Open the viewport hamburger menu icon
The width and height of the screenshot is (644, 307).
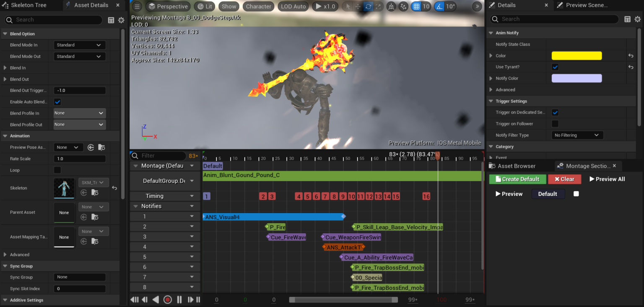tap(137, 6)
